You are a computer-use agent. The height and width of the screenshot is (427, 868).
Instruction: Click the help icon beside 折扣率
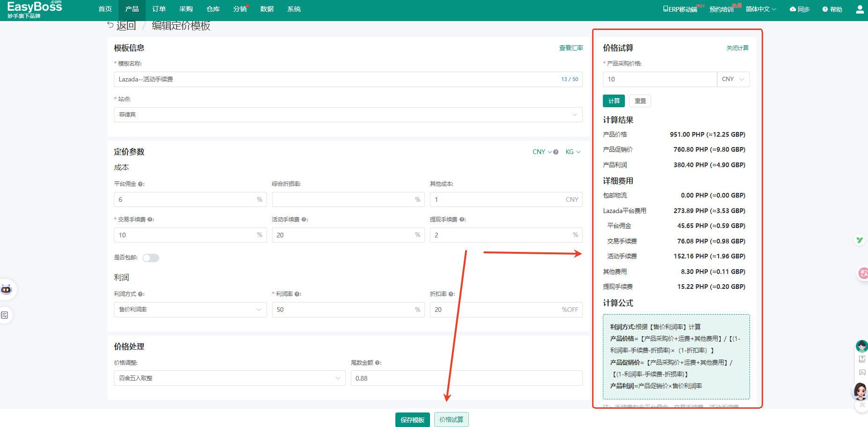pyautogui.click(x=451, y=294)
